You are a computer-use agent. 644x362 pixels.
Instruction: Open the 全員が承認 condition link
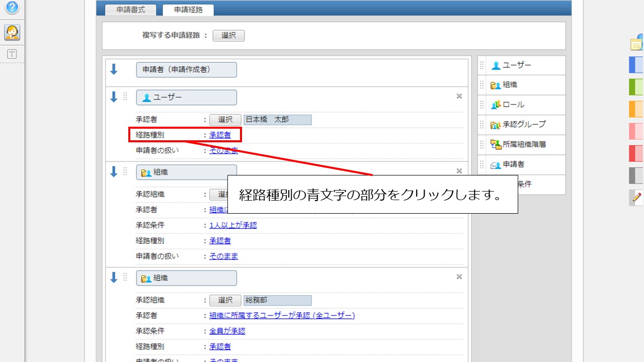pos(227,331)
